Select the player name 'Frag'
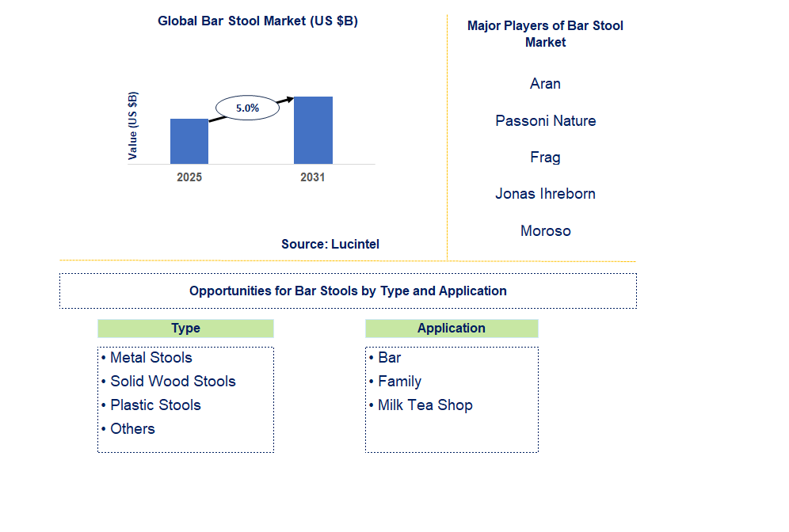 pos(546,158)
